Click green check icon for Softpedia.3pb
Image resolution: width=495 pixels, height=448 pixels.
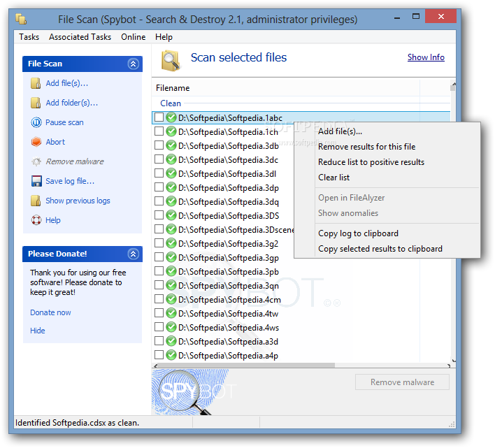(x=171, y=271)
